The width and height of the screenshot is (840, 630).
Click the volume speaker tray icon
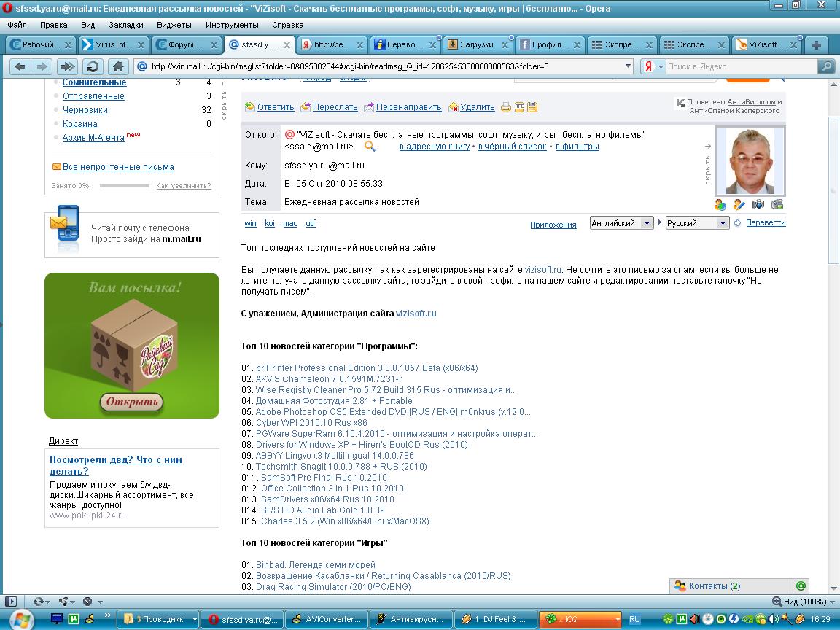pos(773,619)
